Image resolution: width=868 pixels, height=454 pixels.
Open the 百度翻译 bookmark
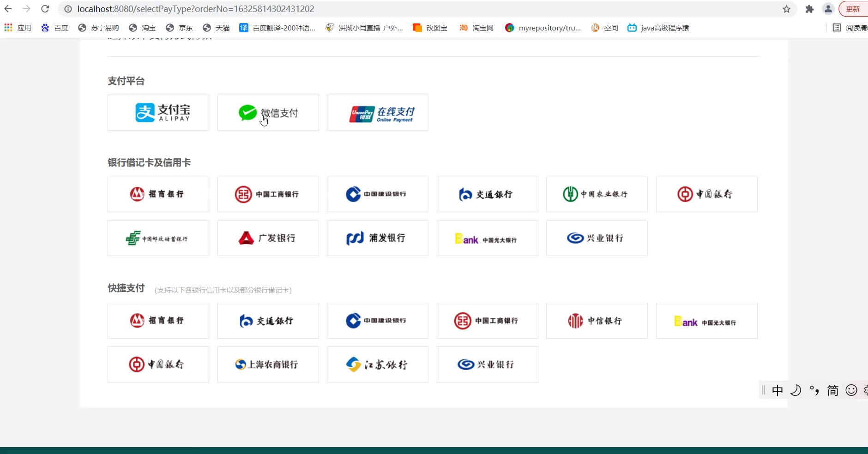pyautogui.click(x=277, y=28)
